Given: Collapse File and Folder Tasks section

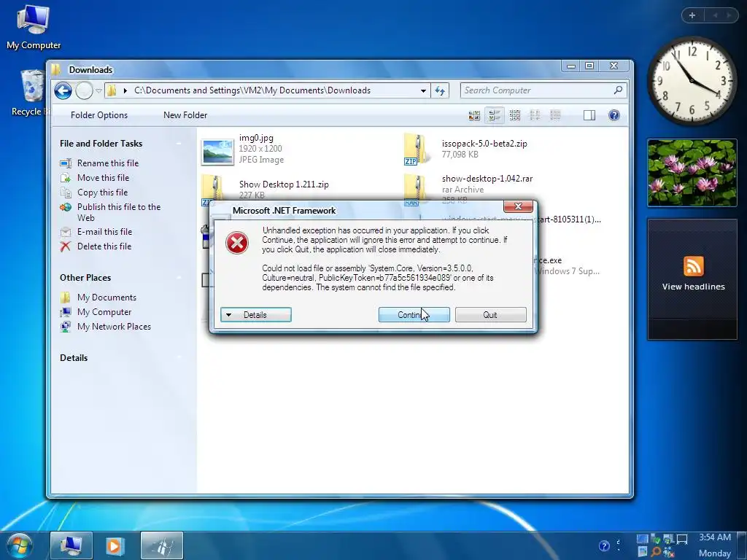Looking at the screenshot, I should tap(179, 144).
